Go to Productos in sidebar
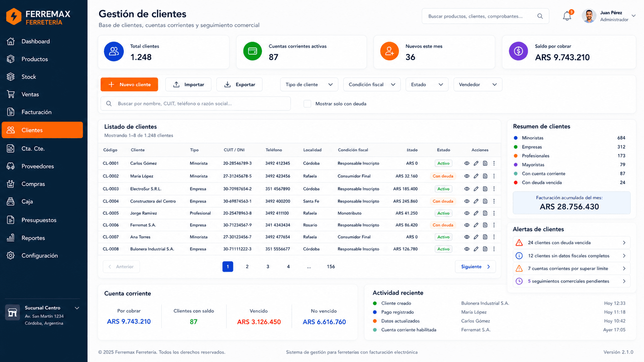The height and width of the screenshot is (362, 644). (42, 59)
